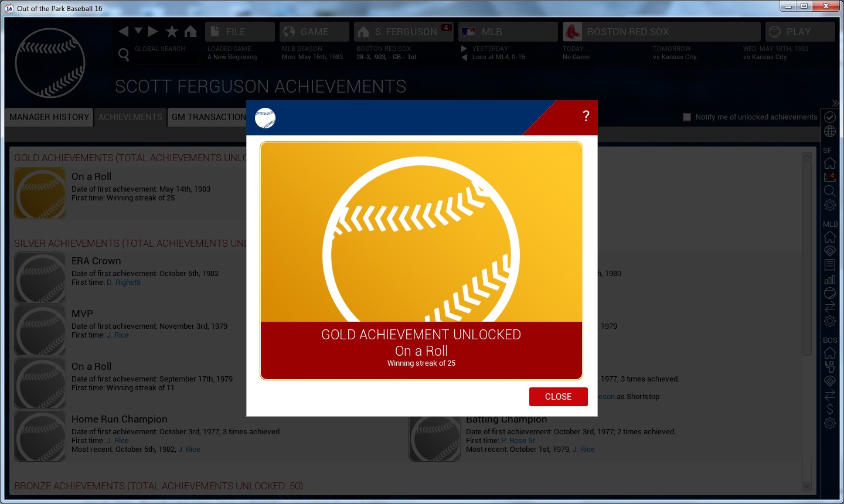Select the ACHIEVEMENTS tab
The image size is (844, 504).
point(130,117)
